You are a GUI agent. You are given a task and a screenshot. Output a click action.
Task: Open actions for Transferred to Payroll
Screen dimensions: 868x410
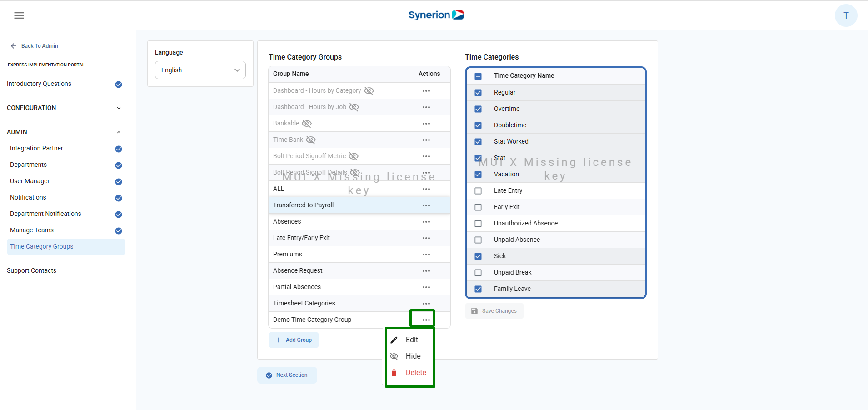(426, 205)
